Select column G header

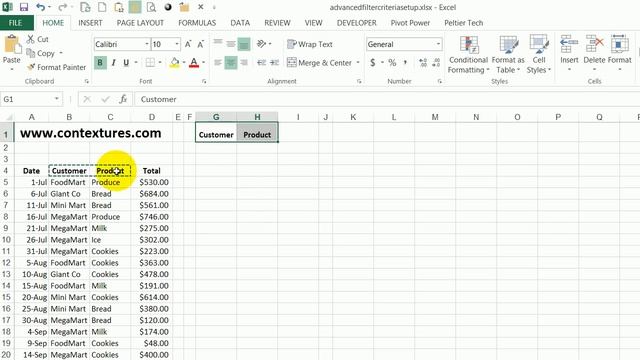tap(216, 117)
